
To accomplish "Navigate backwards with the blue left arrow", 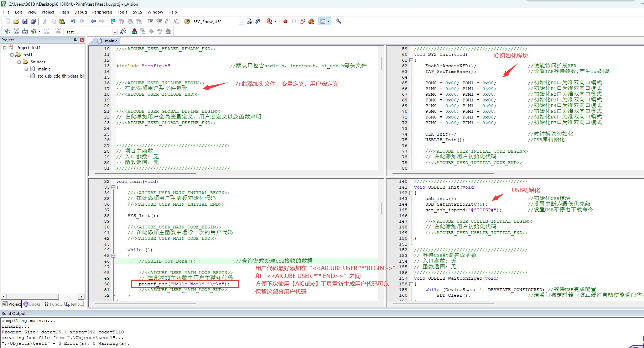I will (93, 21).
